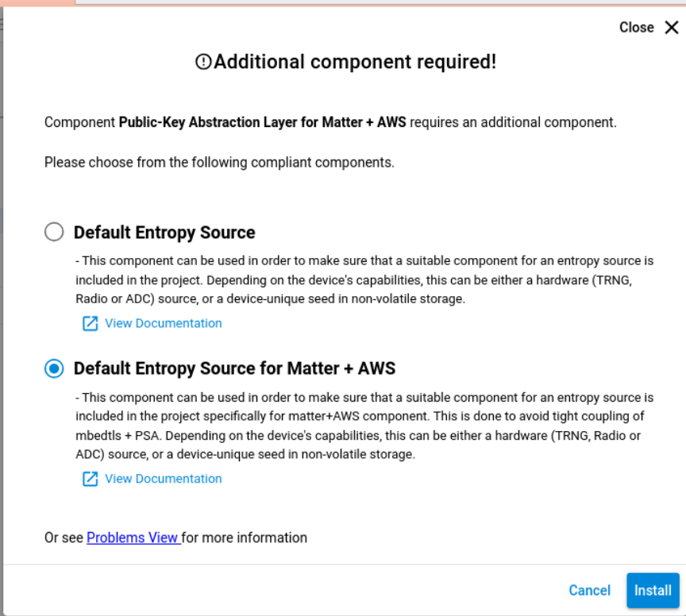Open View Documentation under Default Entropy Source

pos(164,323)
